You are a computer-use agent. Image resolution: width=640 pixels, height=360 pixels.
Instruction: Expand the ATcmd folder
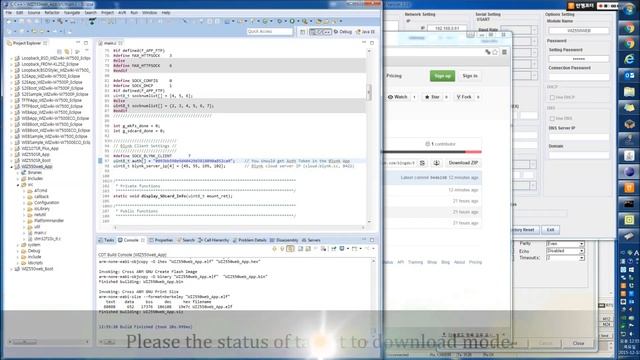point(24,191)
